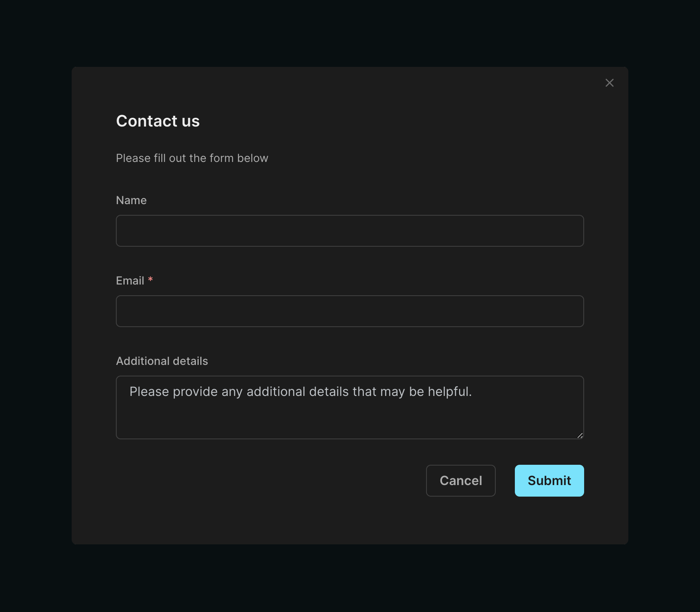Click the textarea placeholder text

coord(300,392)
